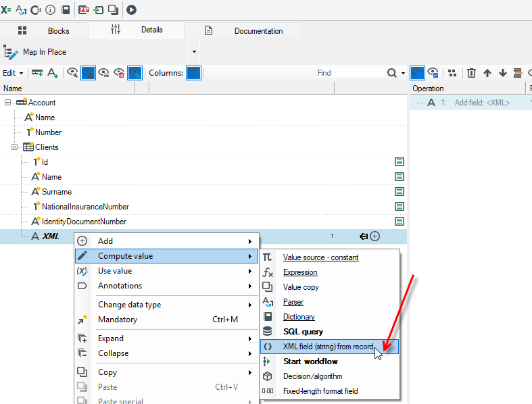The height and width of the screenshot is (404, 532).
Task: Click the C# code icon in top toolbar
Action: pyautogui.click(x=36, y=10)
